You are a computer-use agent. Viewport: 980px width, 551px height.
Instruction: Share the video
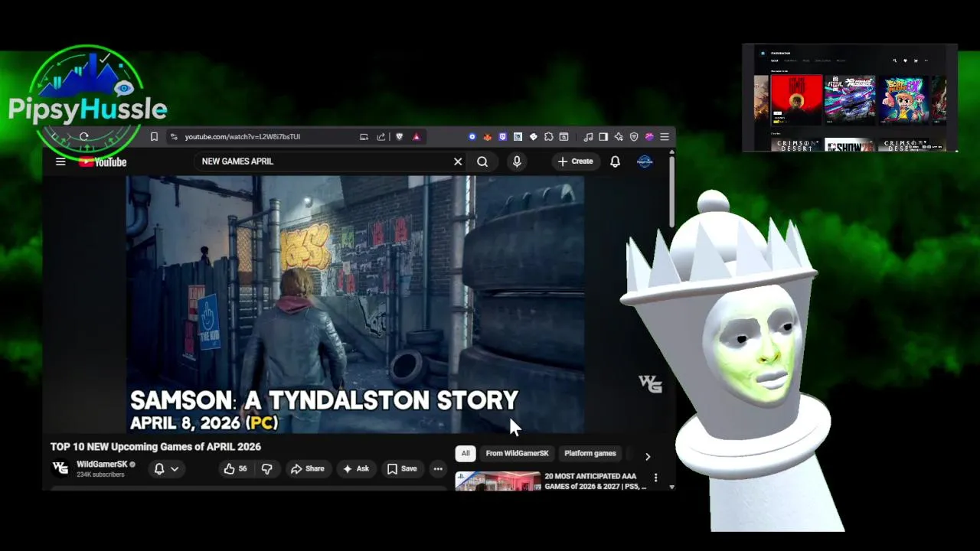coord(307,469)
